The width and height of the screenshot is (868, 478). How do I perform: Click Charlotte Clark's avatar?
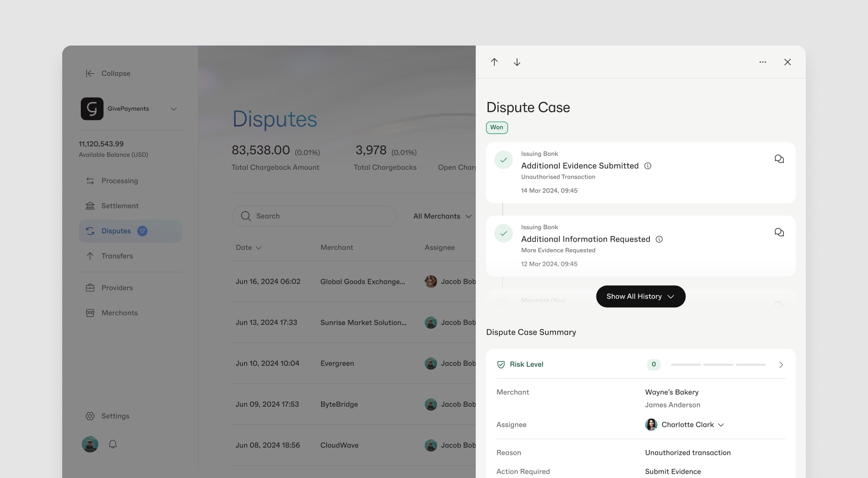coord(651,425)
